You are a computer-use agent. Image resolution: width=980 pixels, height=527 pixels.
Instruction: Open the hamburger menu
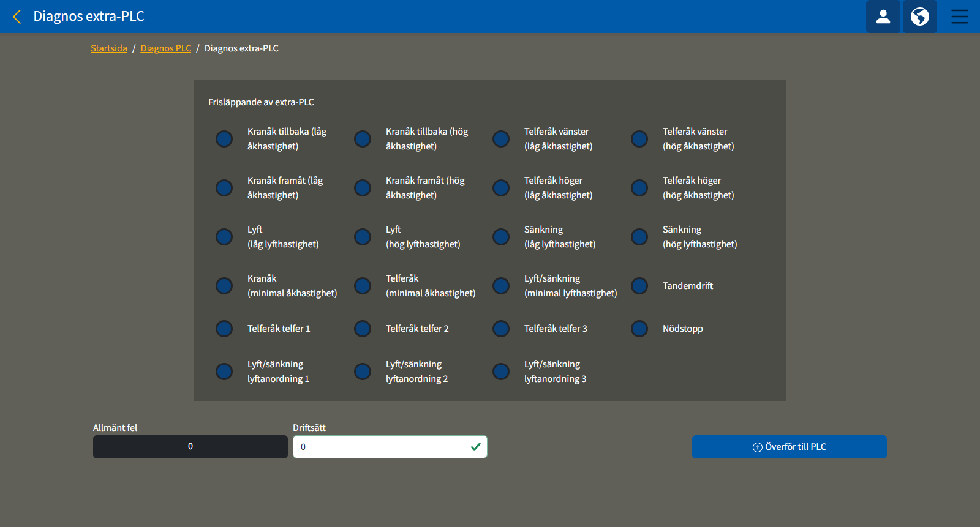click(959, 17)
